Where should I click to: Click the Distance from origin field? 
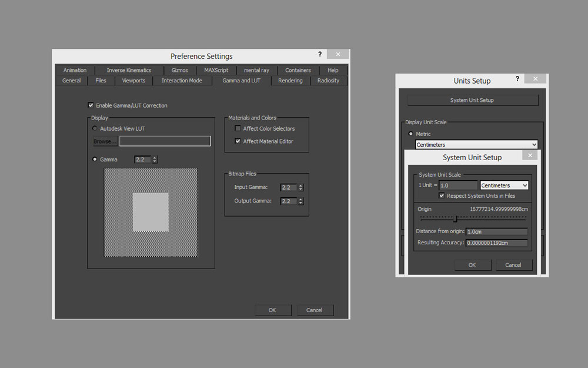(496, 232)
